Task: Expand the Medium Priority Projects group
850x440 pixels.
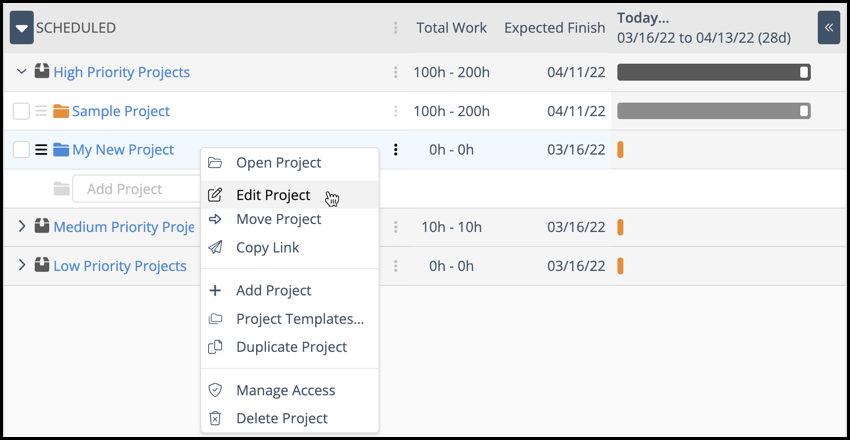Action: click(x=22, y=227)
